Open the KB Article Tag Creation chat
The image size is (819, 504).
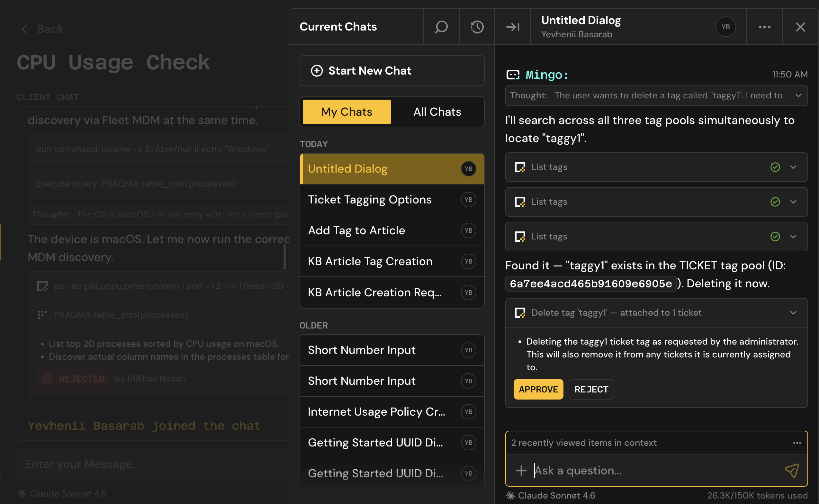click(x=392, y=261)
